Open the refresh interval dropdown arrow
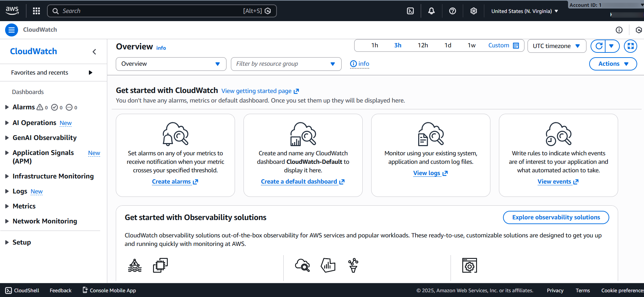The width and height of the screenshot is (644, 297). point(612,46)
